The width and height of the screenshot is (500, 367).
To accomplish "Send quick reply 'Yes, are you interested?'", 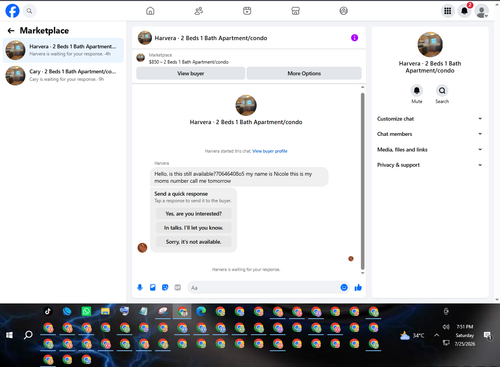I will pos(194,214).
